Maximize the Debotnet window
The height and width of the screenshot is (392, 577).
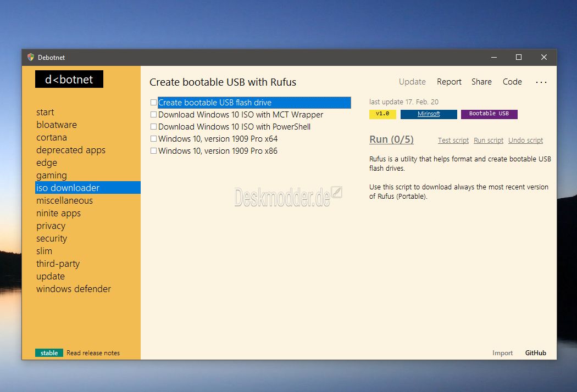[x=519, y=57]
